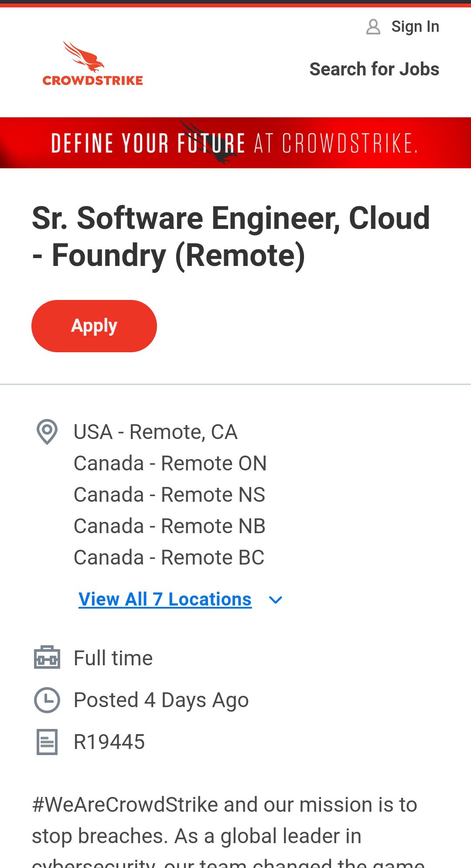Click the CrowdStrike falcon logo
Viewport: 471px width, 868px height.
click(x=92, y=64)
